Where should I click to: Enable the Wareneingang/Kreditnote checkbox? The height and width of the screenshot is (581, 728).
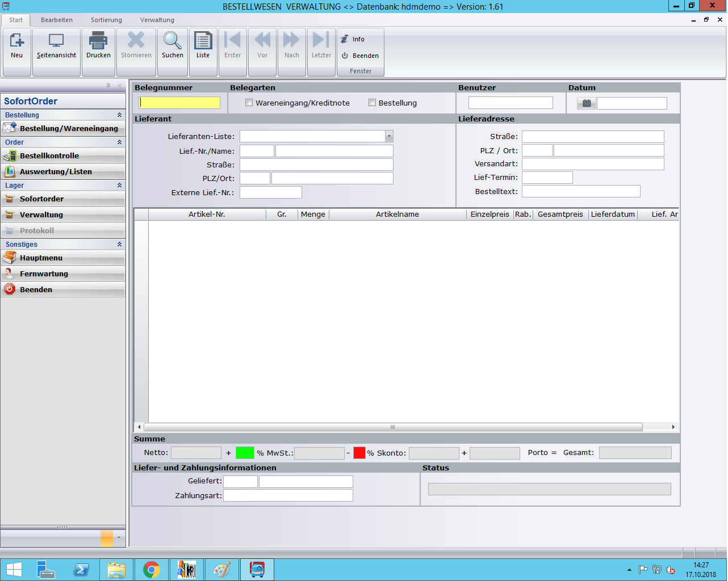(249, 103)
